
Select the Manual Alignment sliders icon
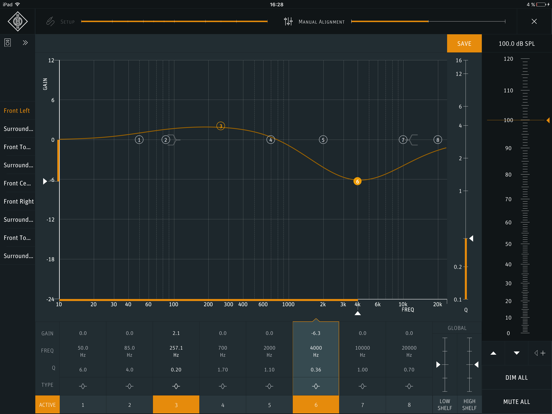[288, 21]
